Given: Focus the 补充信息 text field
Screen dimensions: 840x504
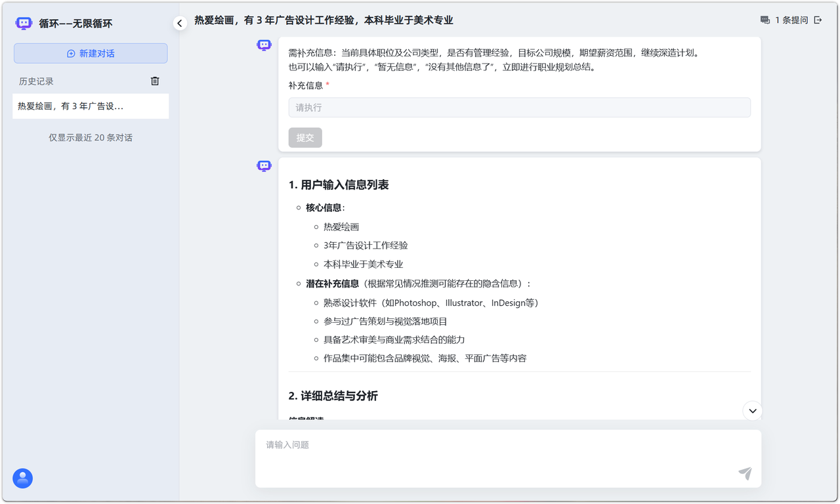Looking at the screenshot, I should tap(519, 108).
